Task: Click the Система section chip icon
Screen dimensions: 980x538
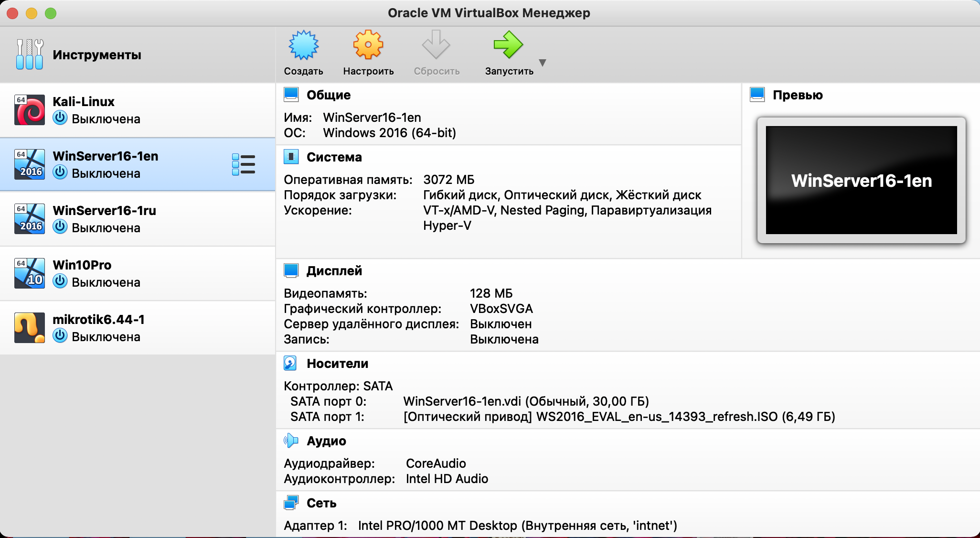Action: (x=291, y=157)
